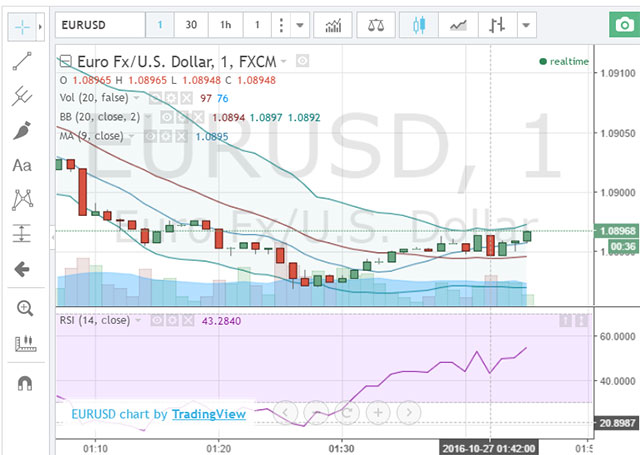Click the RSI value 43.2840
Screen dimensions: 640x455
click(221, 321)
